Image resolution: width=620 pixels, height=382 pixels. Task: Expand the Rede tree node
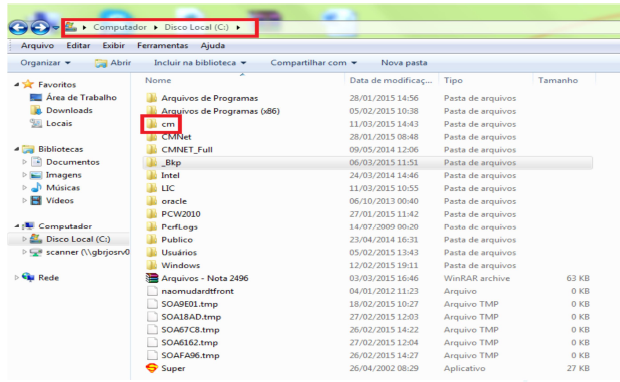(17, 278)
